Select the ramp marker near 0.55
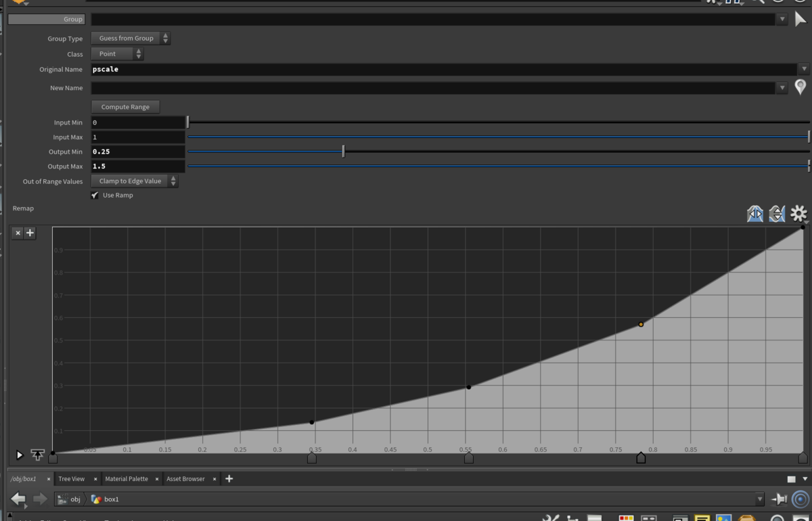The height and width of the screenshot is (521, 812). (469, 458)
